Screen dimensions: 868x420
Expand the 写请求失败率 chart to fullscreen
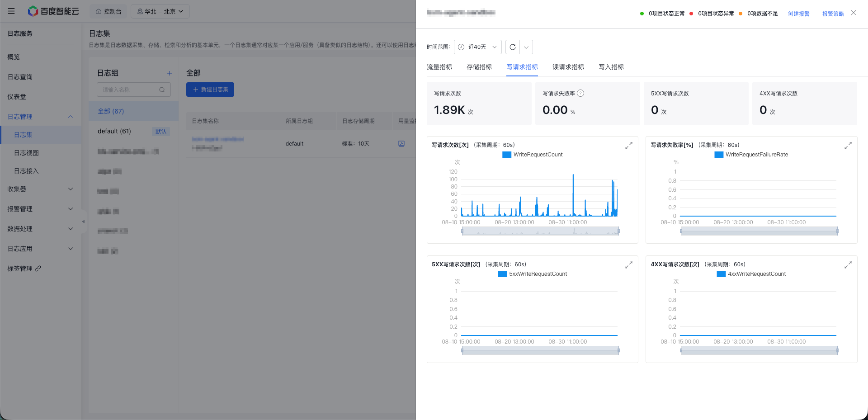pos(848,146)
